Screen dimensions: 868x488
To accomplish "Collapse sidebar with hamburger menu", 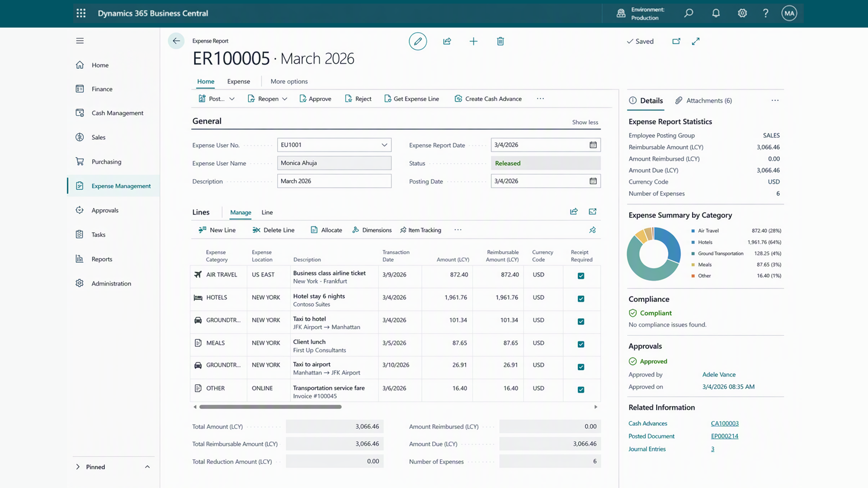I will 80,41.
